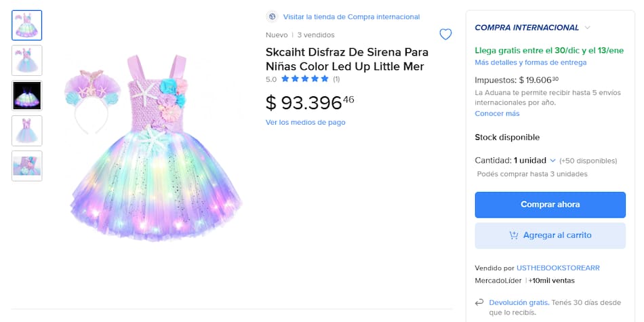Viewport: 644px width, 322px height.
Task: Open Más detalles y formas de entrega
Action: tap(530, 62)
